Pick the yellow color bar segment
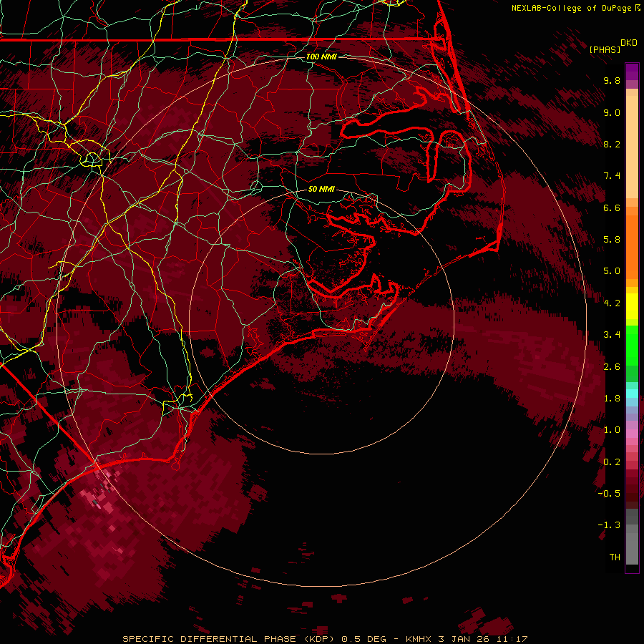This screenshot has height=644, width=644. coord(632,306)
